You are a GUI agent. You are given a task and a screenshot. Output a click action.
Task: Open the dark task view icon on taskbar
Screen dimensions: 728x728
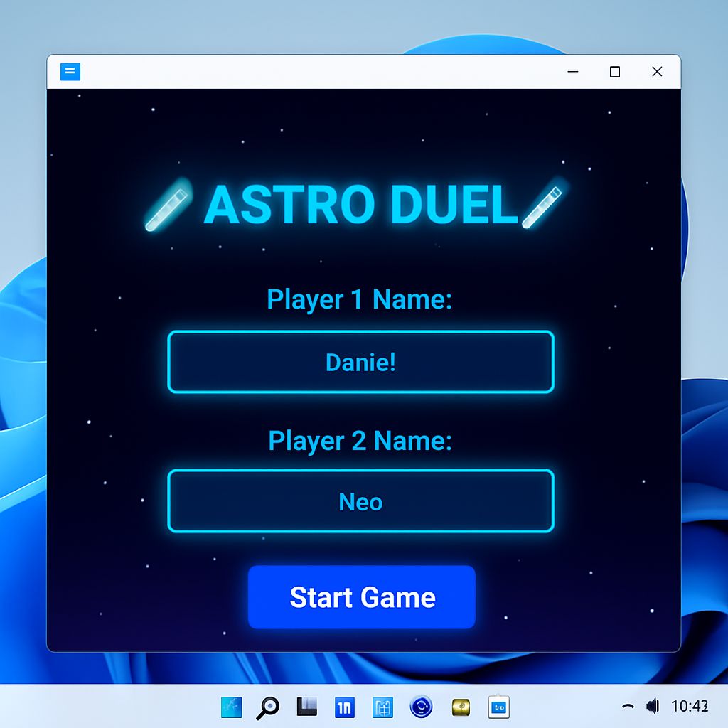306,707
